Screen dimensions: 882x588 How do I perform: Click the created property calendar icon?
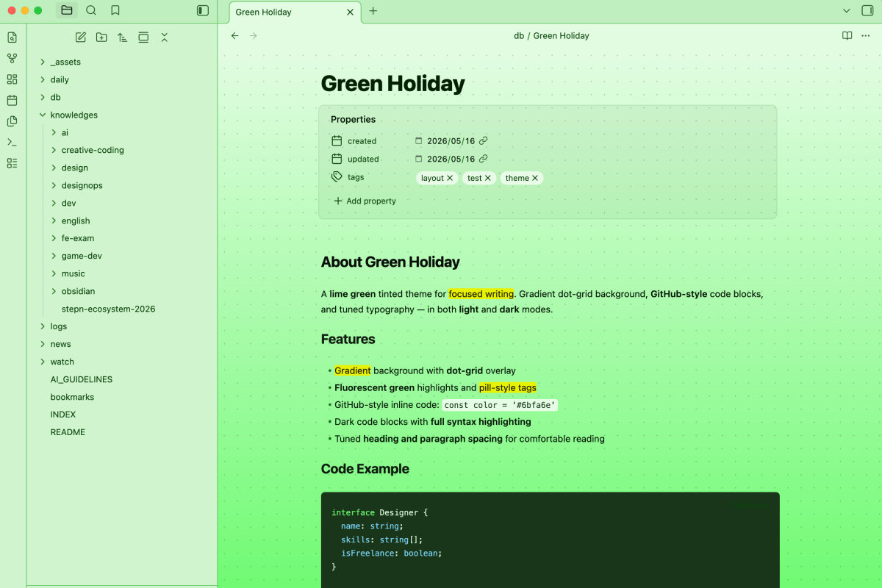click(337, 140)
